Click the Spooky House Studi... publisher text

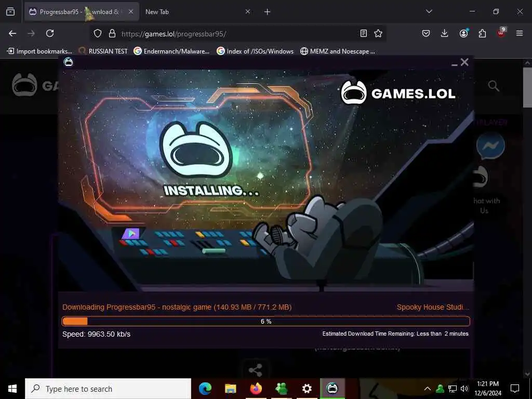click(x=433, y=307)
